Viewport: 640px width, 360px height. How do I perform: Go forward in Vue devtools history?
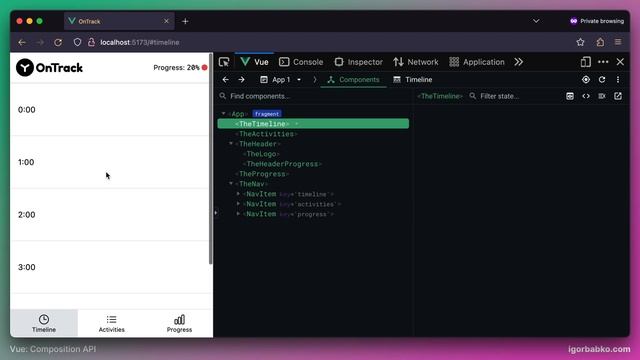(x=241, y=80)
